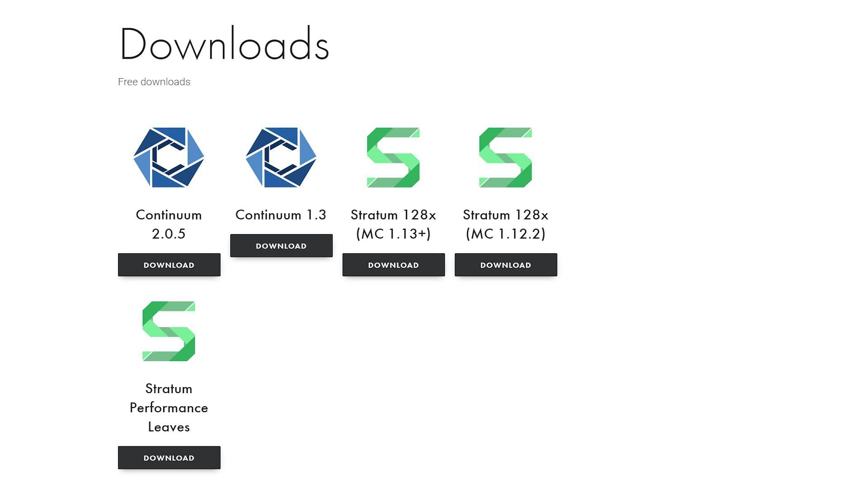Click Download for Stratum 128x MC 1.13+
The width and height of the screenshot is (868, 488).
click(x=393, y=264)
